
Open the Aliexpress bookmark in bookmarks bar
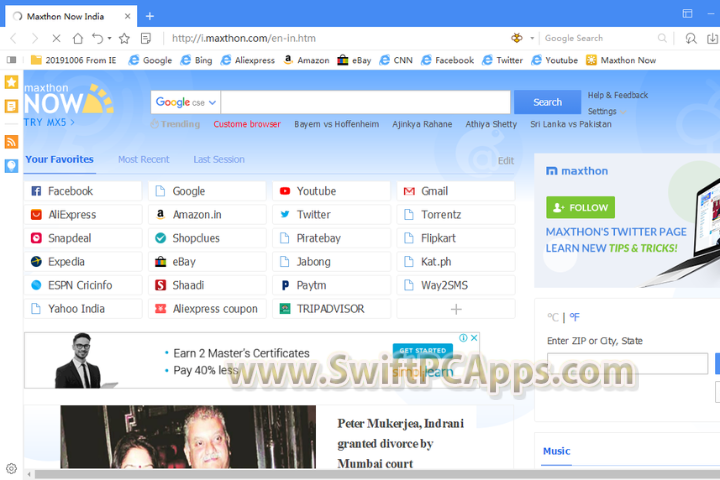tap(248, 60)
